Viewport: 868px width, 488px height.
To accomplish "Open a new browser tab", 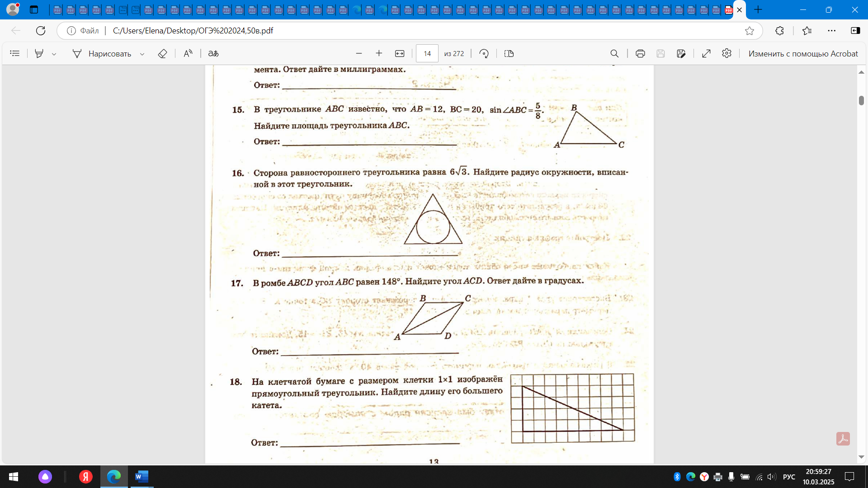I will [x=758, y=9].
